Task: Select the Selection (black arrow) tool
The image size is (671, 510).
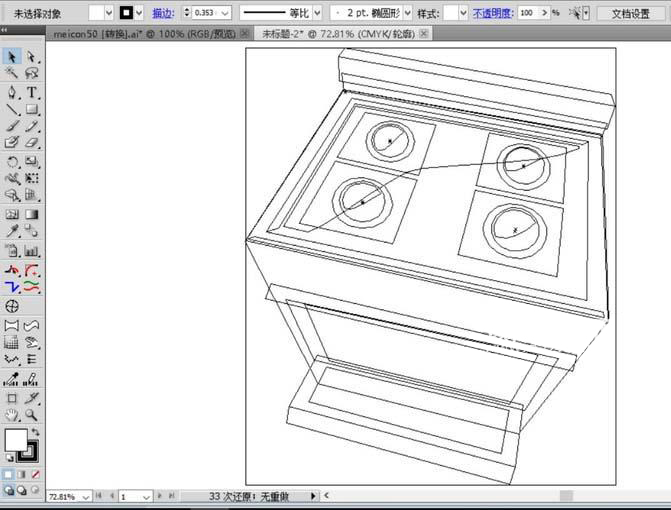Action: pyautogui.click(x=12, y=56)
